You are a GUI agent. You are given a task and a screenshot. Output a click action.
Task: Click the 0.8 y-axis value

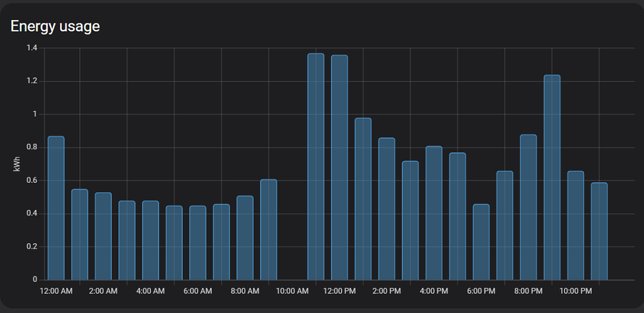[32, 147]
